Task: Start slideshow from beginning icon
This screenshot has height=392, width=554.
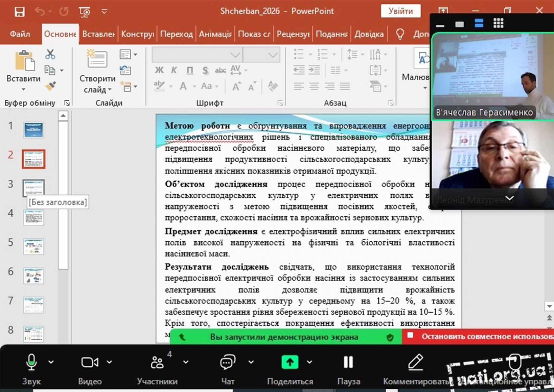Action: pos(84,12)
